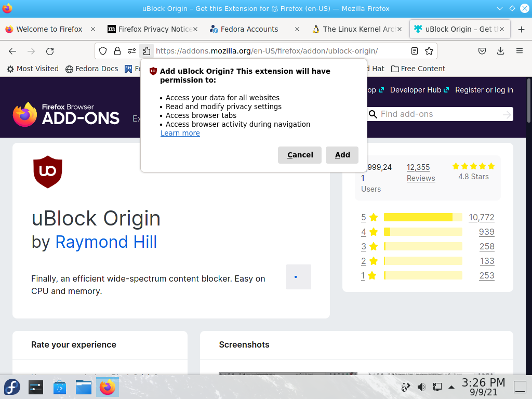Click the forward navigation arrow
This screenshot has width=532, height=399.
(x=31, y=51)
